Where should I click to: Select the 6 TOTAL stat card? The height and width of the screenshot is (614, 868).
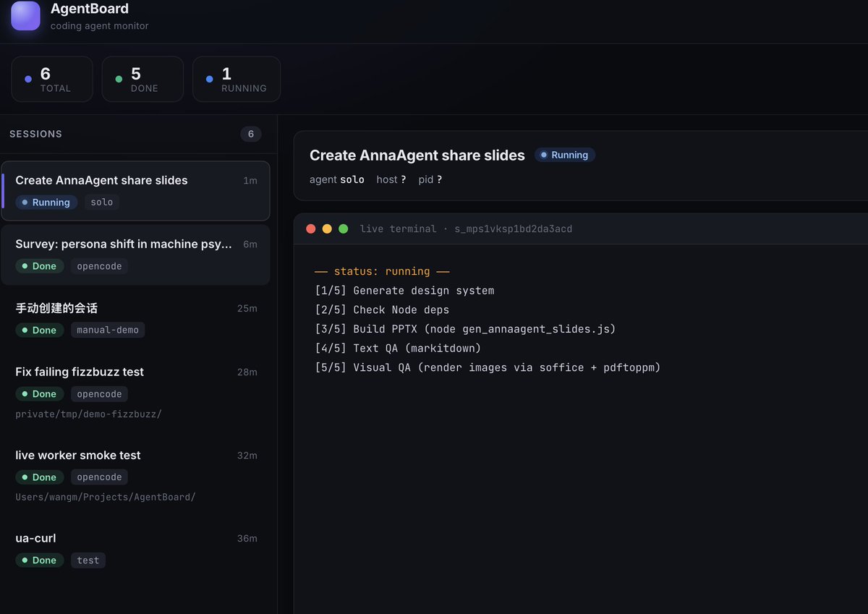(x=52, y=79)
